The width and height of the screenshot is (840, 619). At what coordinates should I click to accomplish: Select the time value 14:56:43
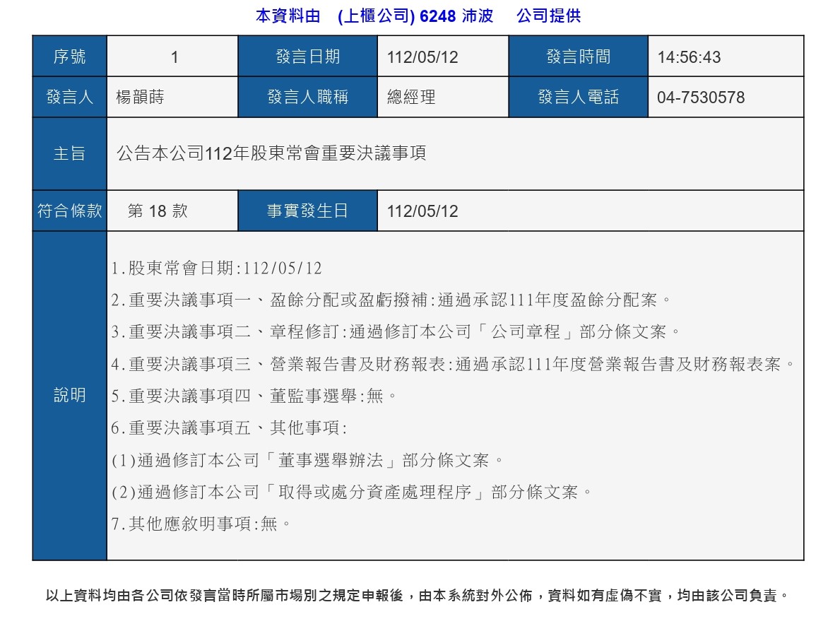click(689, 57)
